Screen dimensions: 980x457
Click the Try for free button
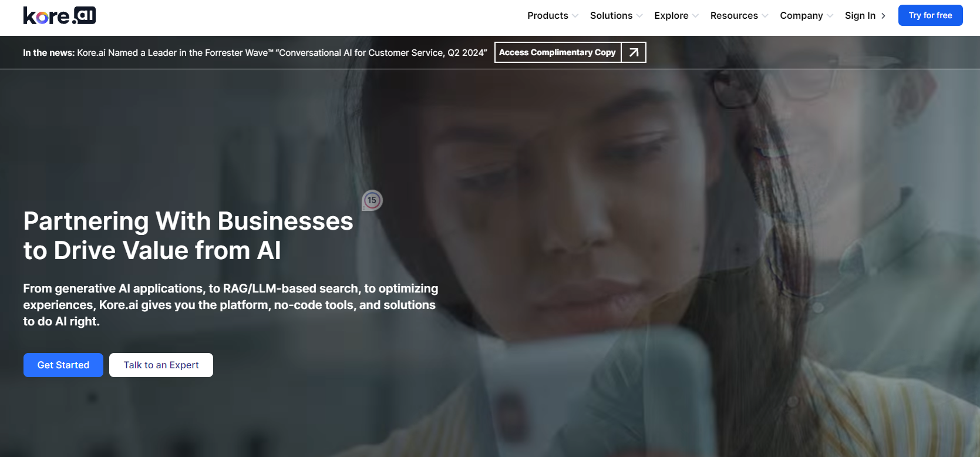point(930,15)
